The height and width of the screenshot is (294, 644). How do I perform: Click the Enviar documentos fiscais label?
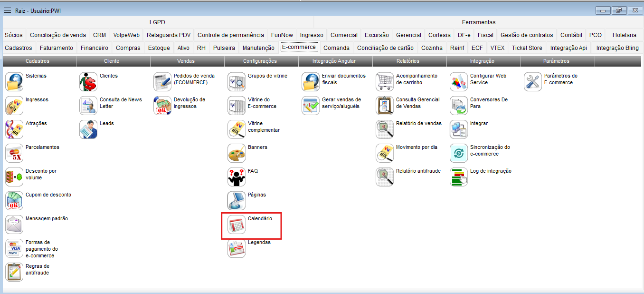click(343, 79)
